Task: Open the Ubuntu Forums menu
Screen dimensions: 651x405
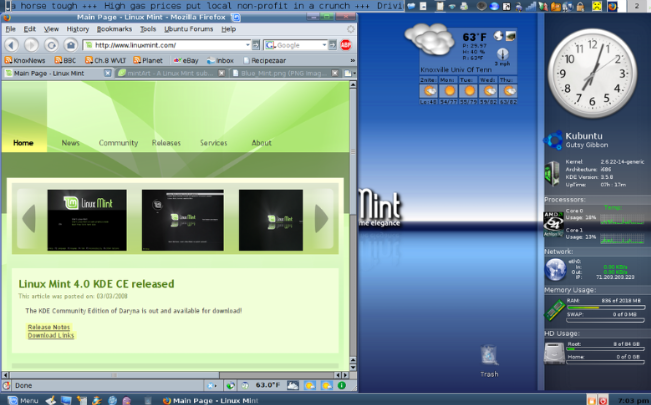Action: [188, 29]
